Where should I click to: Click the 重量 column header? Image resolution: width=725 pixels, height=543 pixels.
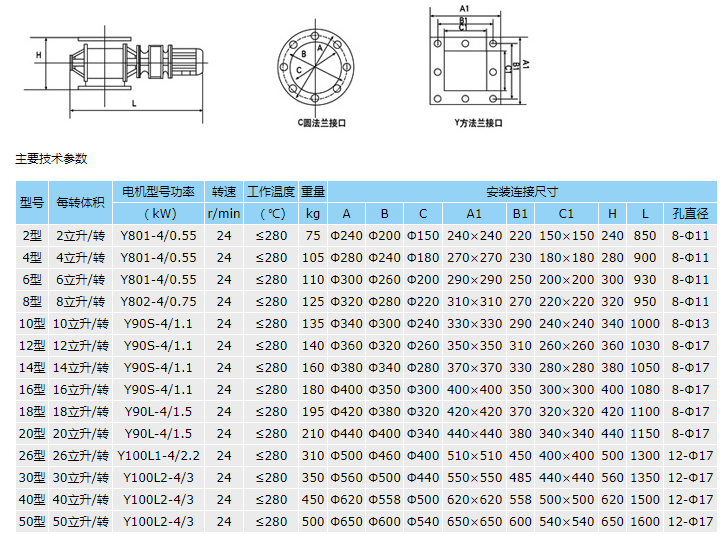pos(313,191)
